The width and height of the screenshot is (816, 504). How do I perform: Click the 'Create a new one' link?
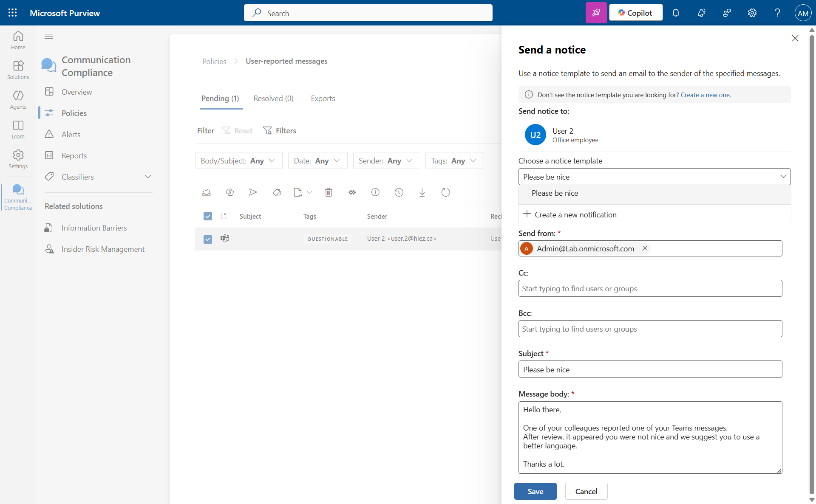pos(705,95)
